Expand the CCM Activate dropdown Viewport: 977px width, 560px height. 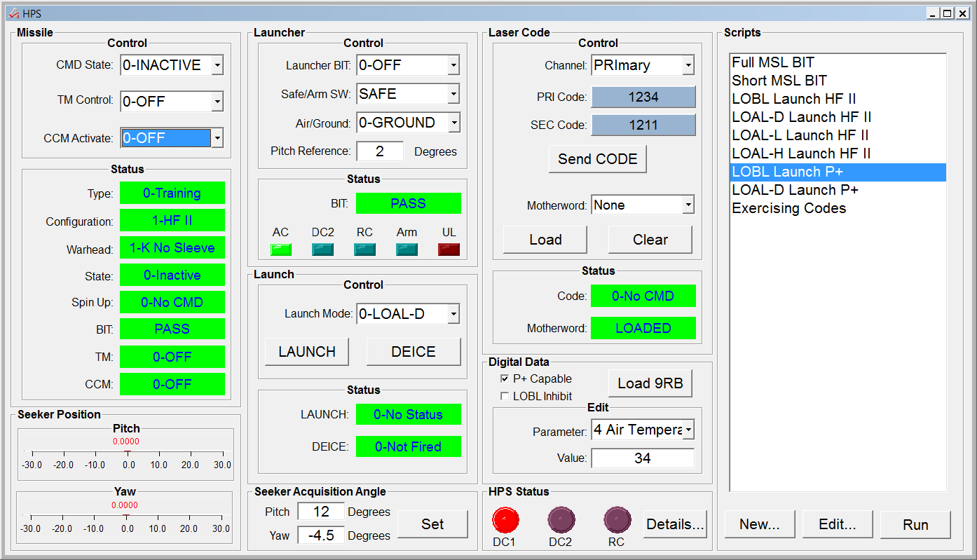[217, 138]
